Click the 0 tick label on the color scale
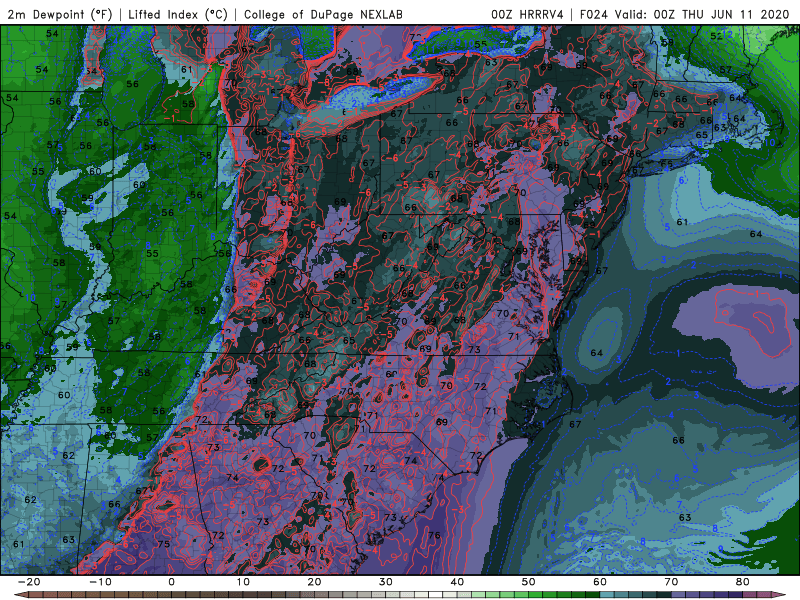Viewport: 800px width, 600px height. click(x=171, y=582)
